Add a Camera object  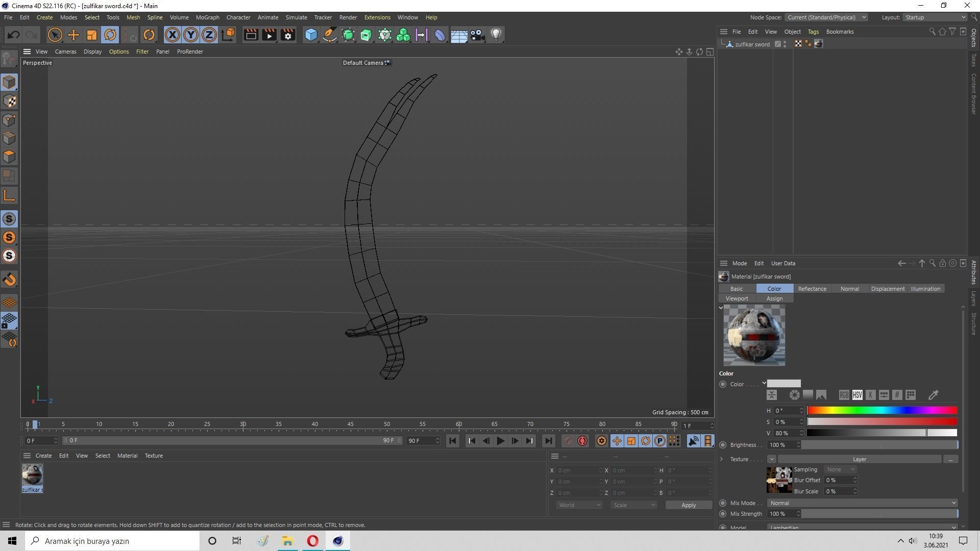point(477,35)
